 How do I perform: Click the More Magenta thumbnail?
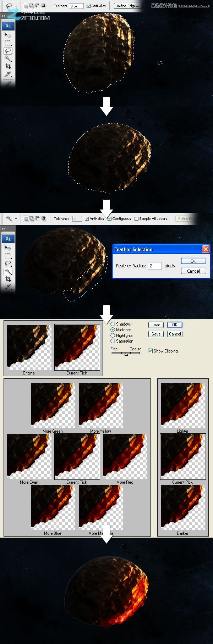click(x=100, y=508)
